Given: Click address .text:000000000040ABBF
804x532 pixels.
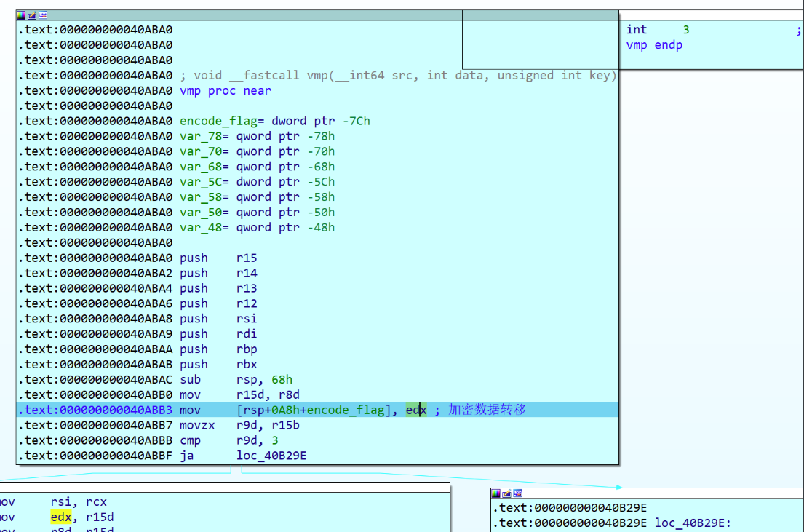Looking at the screenshot, I should click(95, 456).
